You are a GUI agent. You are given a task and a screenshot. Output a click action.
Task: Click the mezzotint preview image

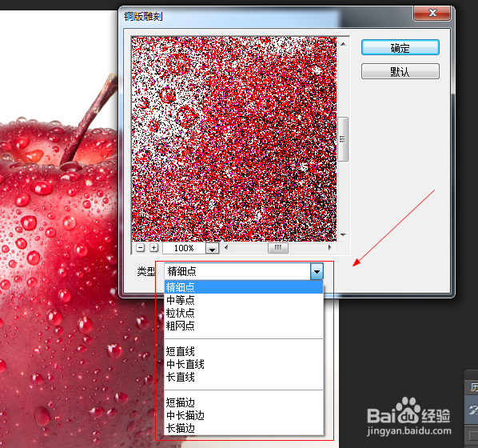point(234,139)
